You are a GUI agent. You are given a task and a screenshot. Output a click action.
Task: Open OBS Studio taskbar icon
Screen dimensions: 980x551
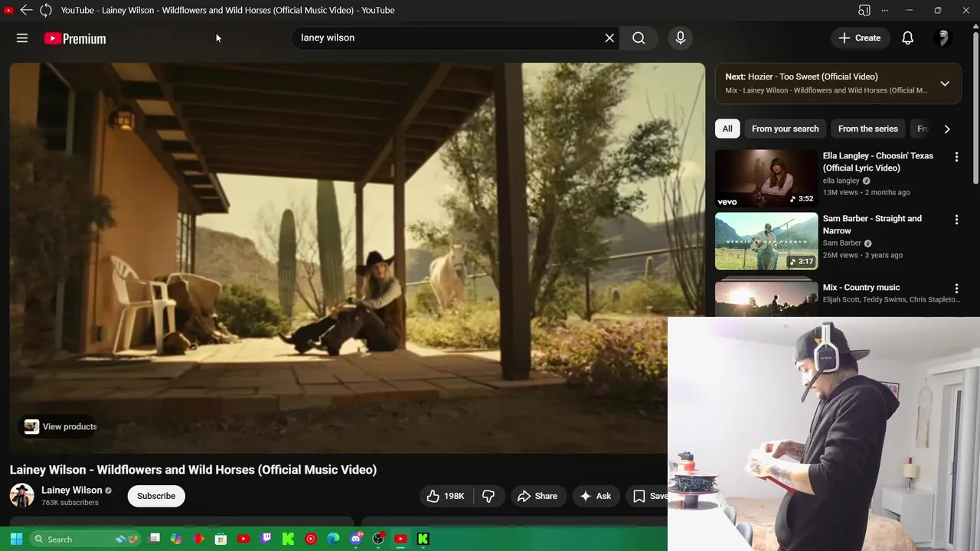tap(377, 539)
